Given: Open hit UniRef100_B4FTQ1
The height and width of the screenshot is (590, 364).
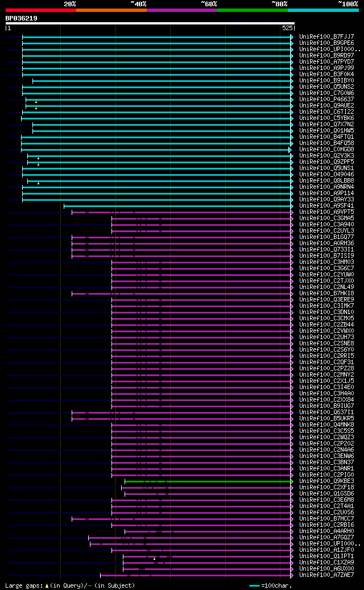Looking at the screenshot, I should tap(326, 137).
